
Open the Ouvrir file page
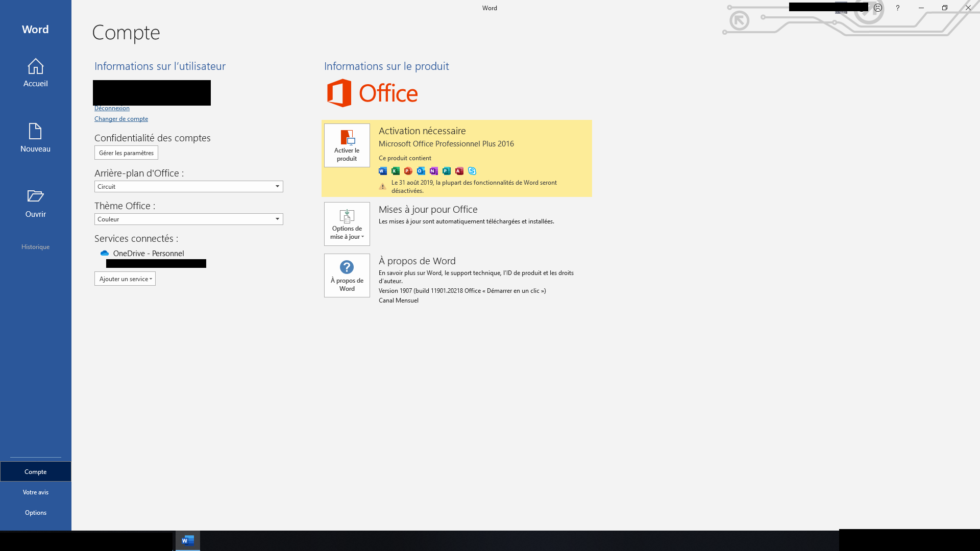click(x=35, y=203)
